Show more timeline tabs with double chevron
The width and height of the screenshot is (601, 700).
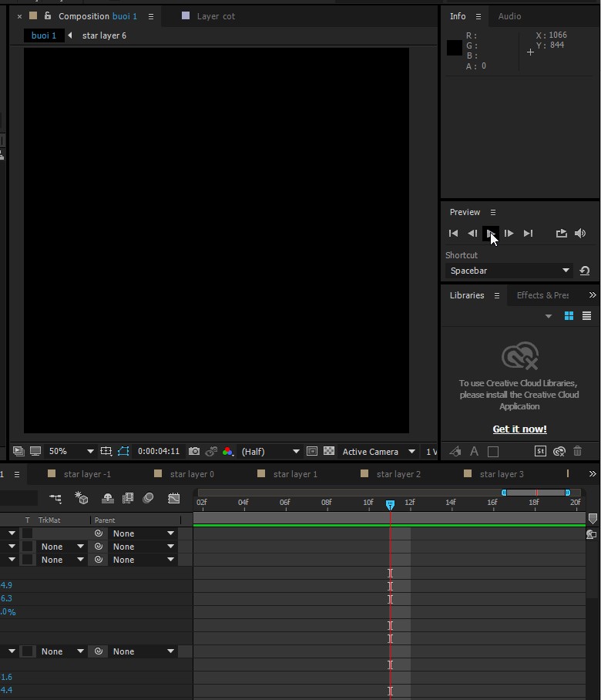tap(593, 473)
